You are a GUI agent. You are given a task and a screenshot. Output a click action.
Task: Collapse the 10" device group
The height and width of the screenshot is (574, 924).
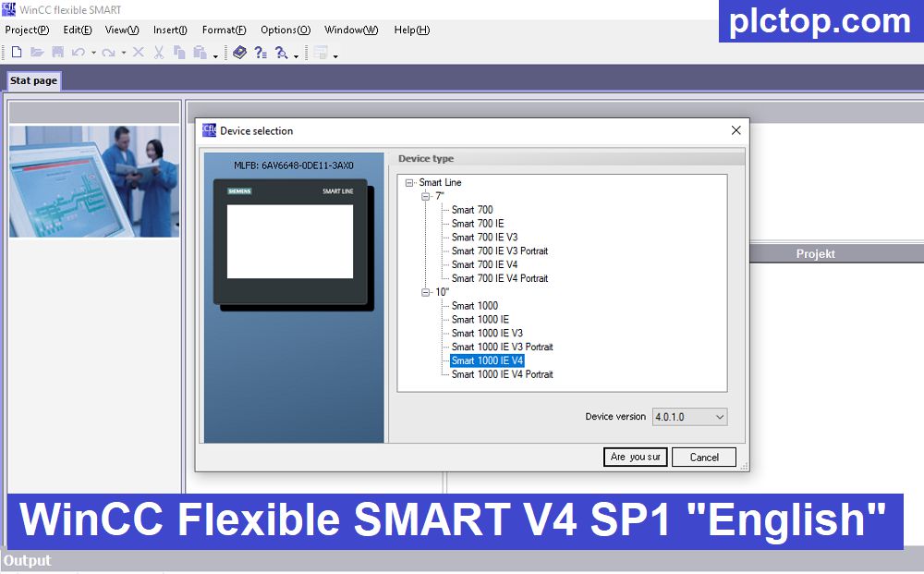tap(425, 292)
